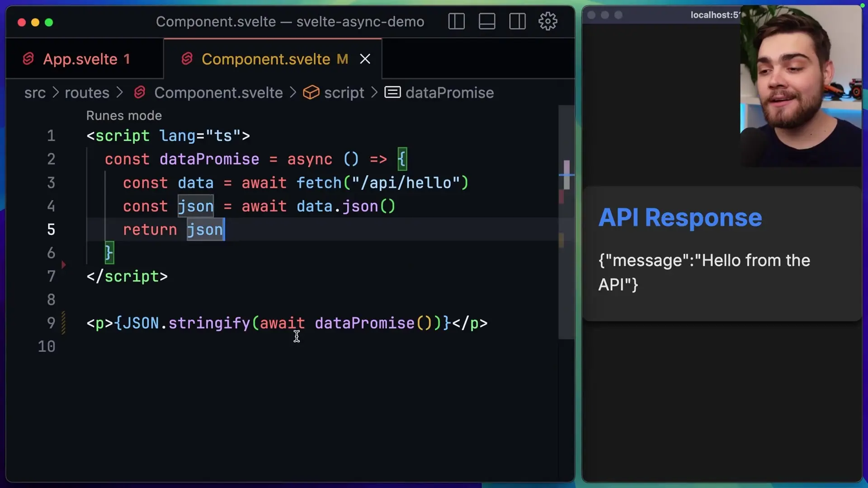Screen dimensions: 868x488
Task: Click the lang="ts" attribute on line 1
Action: point(200,136)
